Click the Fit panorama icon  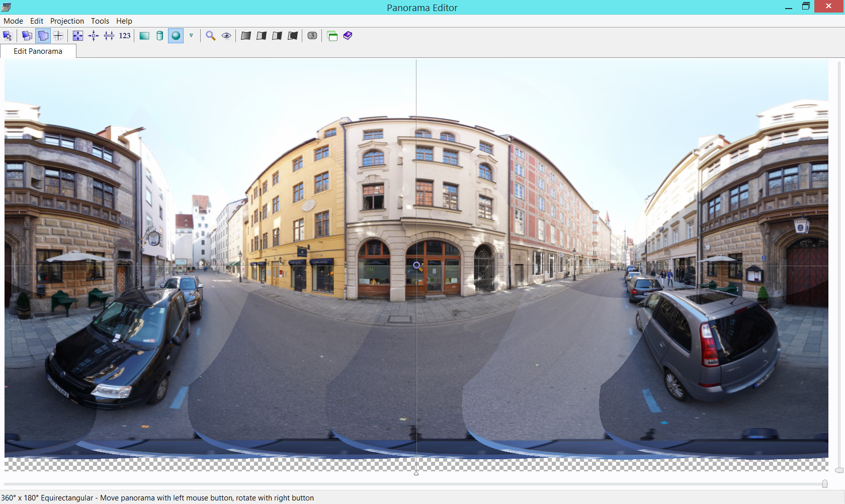click(77, 36)
